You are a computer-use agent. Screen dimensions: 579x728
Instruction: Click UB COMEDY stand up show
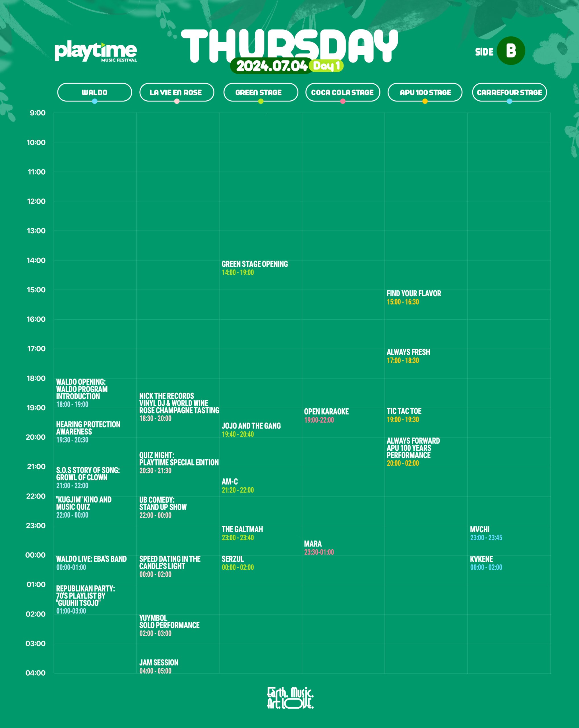163,508
